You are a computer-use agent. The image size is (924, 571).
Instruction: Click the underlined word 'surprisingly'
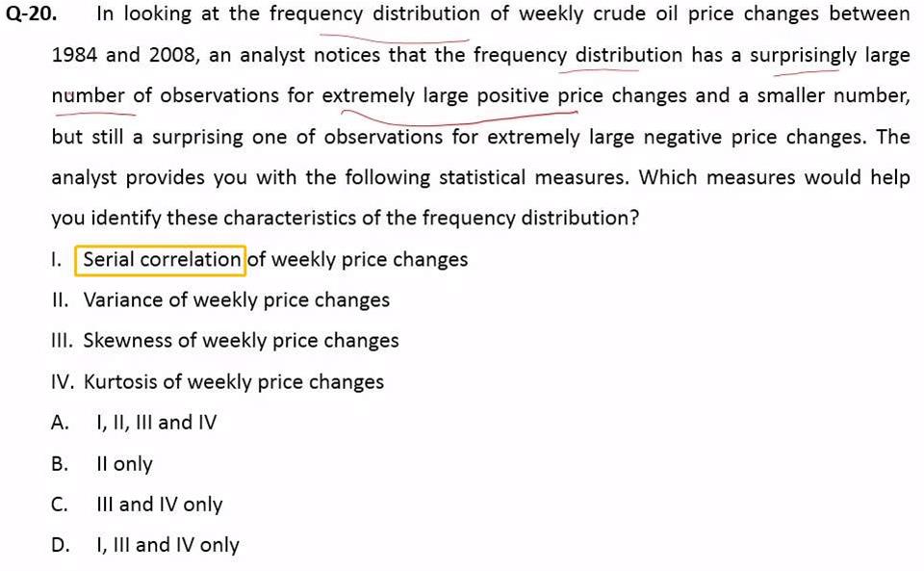tap(803, 56)
